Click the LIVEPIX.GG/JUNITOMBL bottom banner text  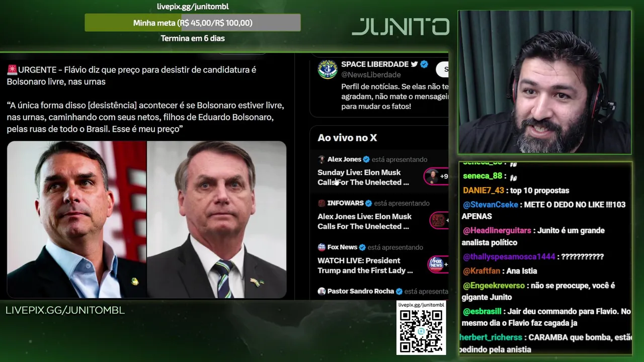click(x=65, y=310)
